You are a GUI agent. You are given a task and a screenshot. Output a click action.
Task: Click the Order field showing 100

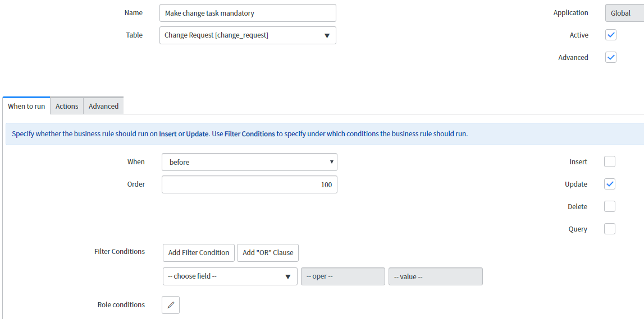pyautogui.click(x=249, y=184)
